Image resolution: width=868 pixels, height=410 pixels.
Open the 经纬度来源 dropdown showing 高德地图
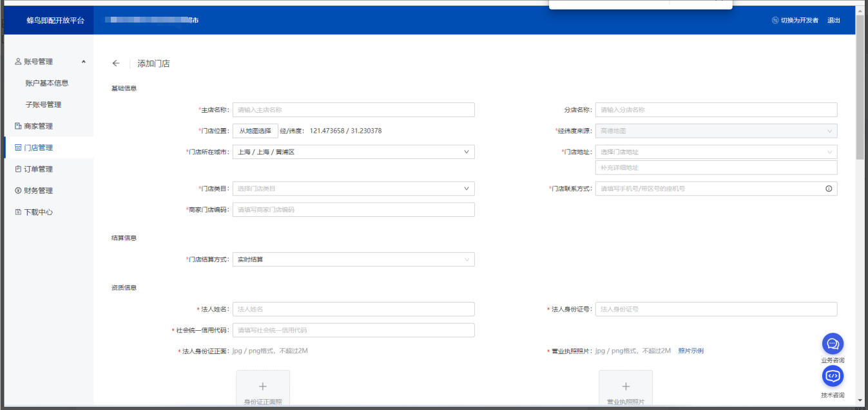(x=716, y=131)
